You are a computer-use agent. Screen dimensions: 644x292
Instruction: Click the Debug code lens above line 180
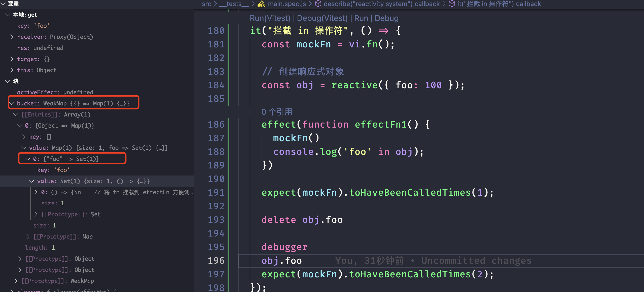(x=386, y=18)
